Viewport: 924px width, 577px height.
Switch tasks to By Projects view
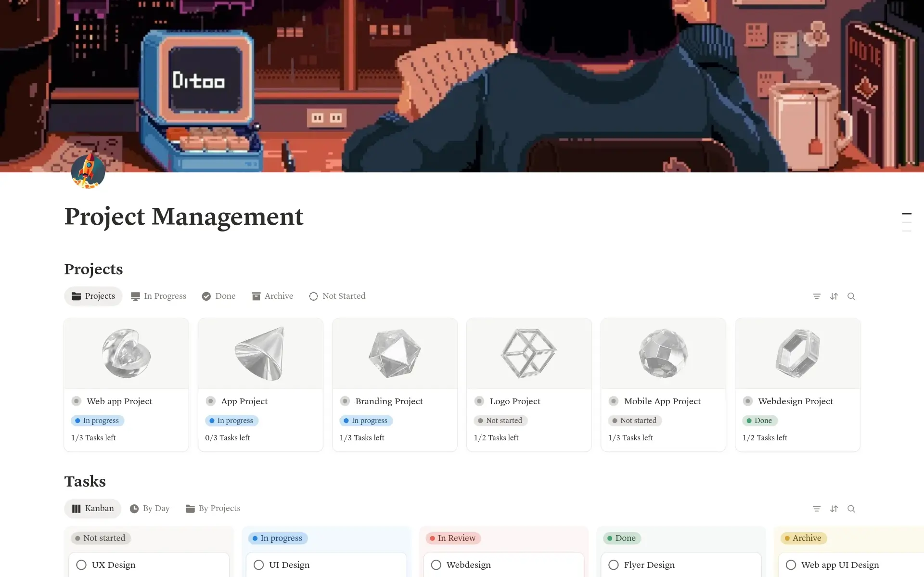coord(213,509)
